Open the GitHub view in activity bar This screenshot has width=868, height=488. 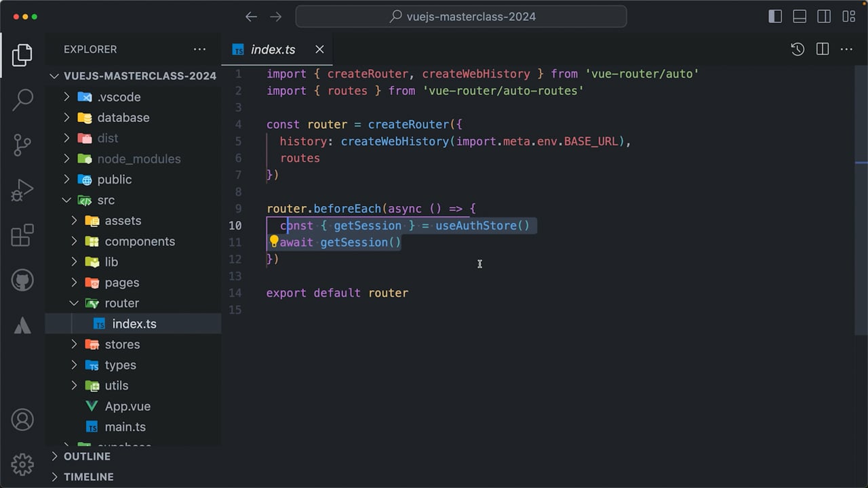[x=22, y=280]
